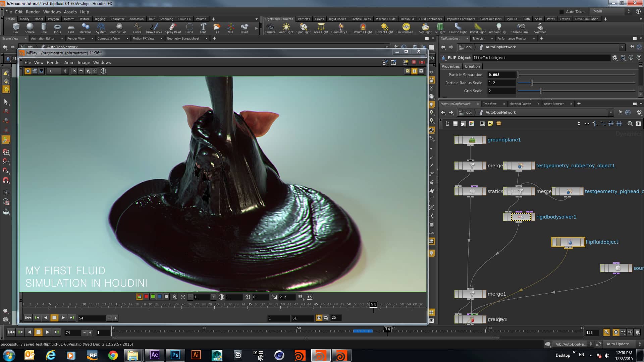The width and height of the screenshot is (644, 362).
Task: Open the Main take dropdown
Action: coord(629,11)
